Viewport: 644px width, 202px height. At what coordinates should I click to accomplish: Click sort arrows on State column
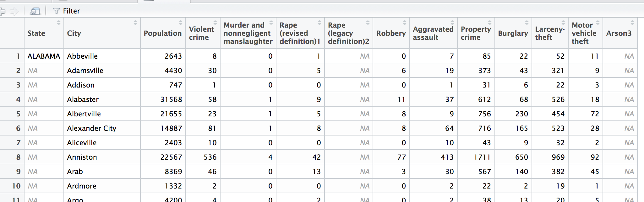(x=58, y=23)
